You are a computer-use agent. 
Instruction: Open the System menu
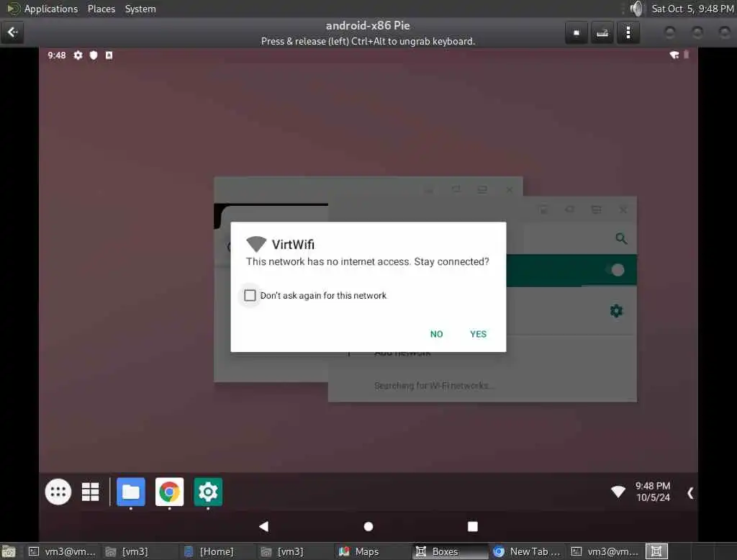click(140, 9)
